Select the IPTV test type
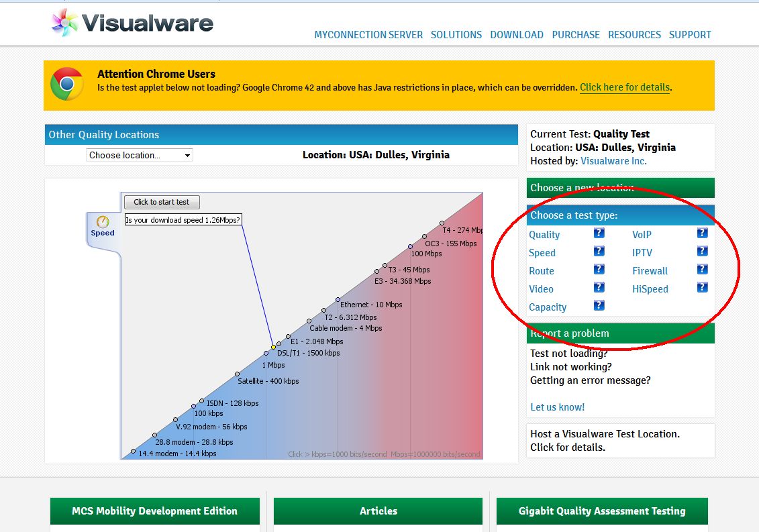The width and height of the screenshot is (759, 532). click(642, 253)
